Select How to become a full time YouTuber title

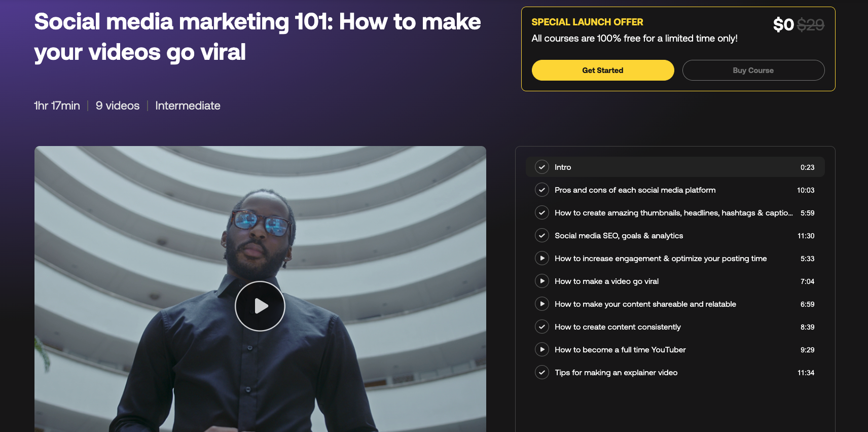click(620, 350)
